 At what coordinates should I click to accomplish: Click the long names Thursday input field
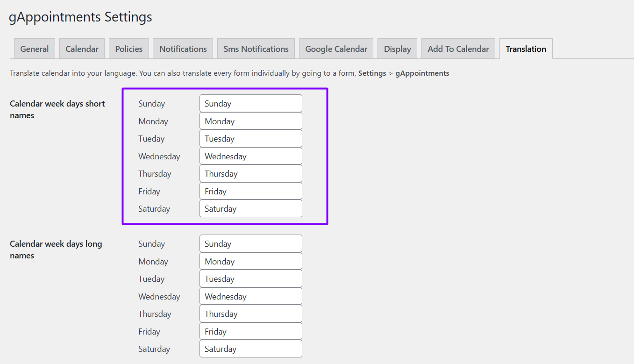[x=251, y=314]
